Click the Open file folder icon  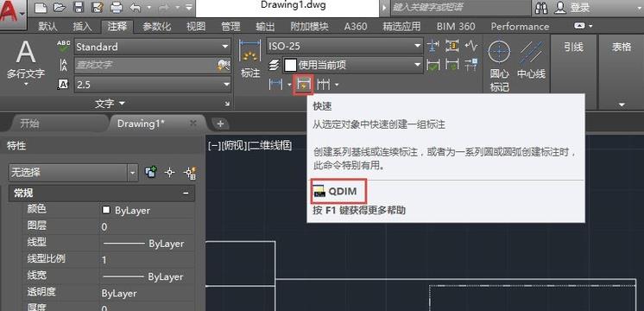click(60, 8)
